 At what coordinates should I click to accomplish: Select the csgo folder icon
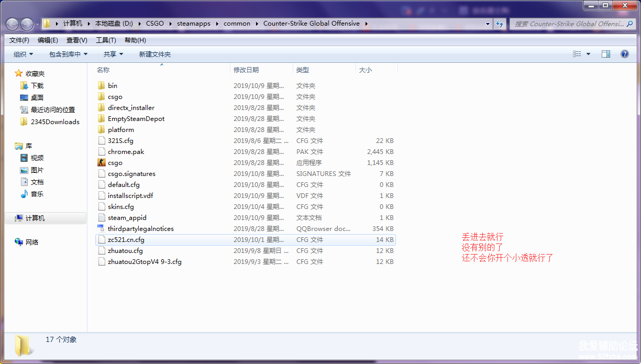pos(102,96)
